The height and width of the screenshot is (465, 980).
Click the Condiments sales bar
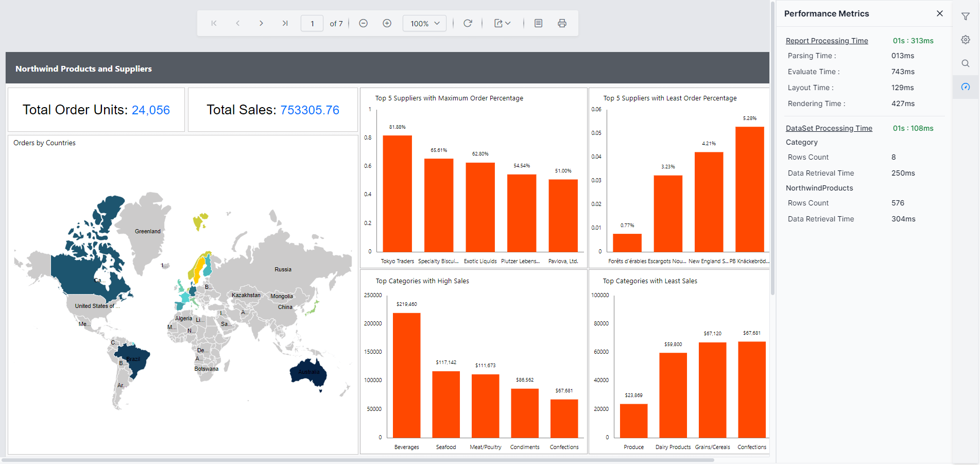tap(525, 413)
